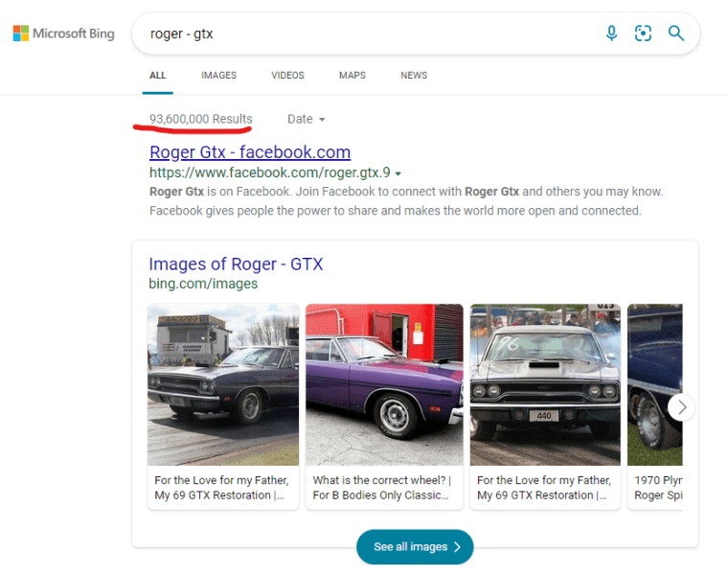The image size is (728, 575).
Task: Click 'What is the correct wheel?' caption
Action: click(x=381, y=488)
